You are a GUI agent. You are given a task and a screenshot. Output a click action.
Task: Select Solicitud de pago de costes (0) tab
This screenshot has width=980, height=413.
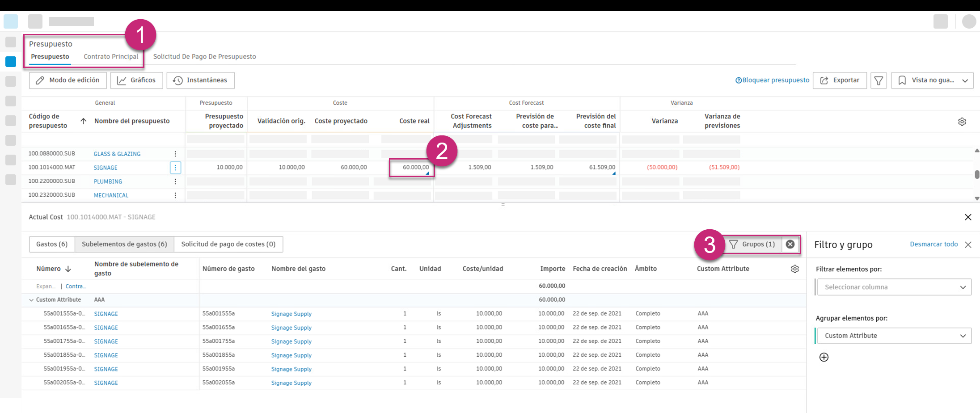pos(228,244)
